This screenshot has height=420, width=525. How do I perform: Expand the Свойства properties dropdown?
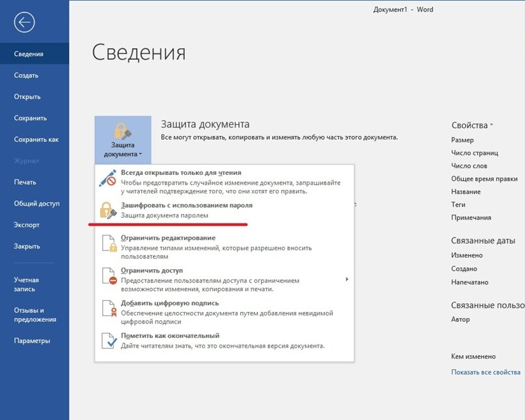tap(472, 125)
